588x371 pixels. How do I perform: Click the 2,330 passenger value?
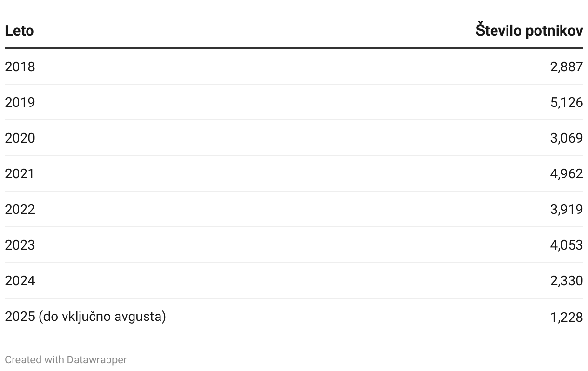click(566, 280)
